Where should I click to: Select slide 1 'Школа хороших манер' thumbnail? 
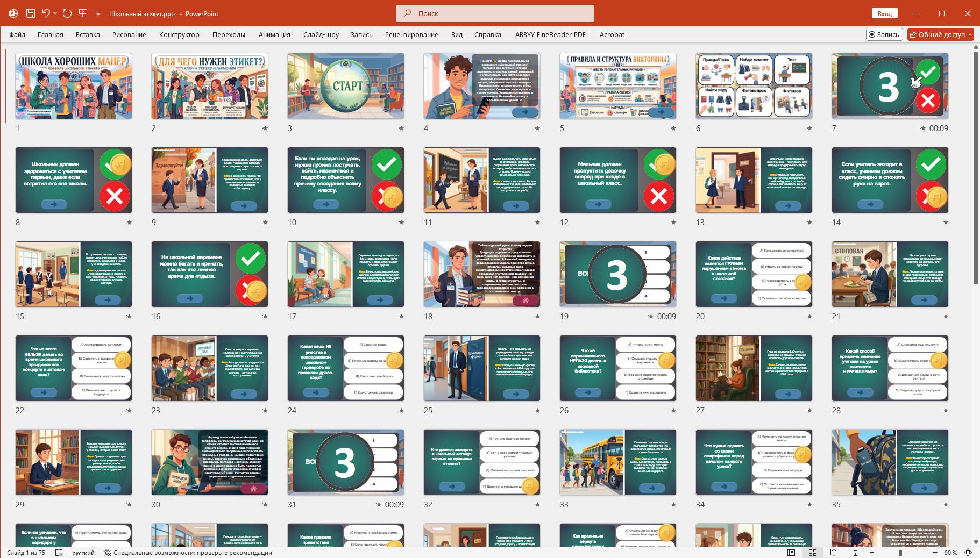pos(74,86)
